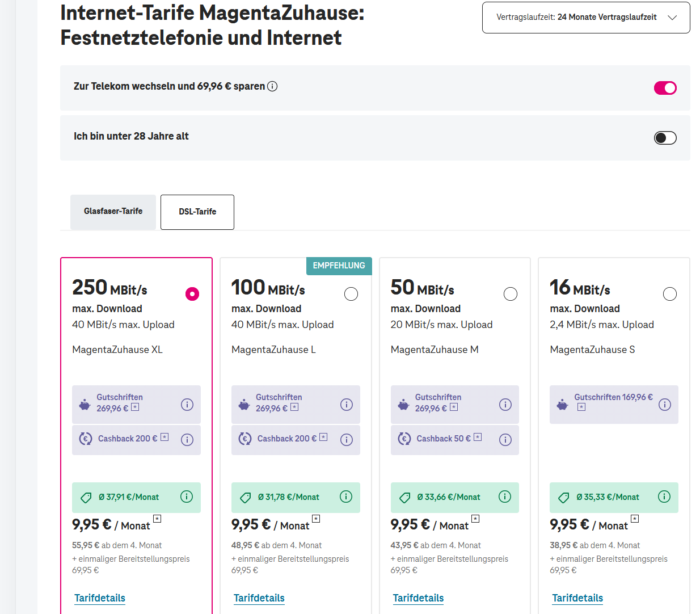Click footnote asterisk beside 9,95 € for 250 MBit/s

coord(158,519)
